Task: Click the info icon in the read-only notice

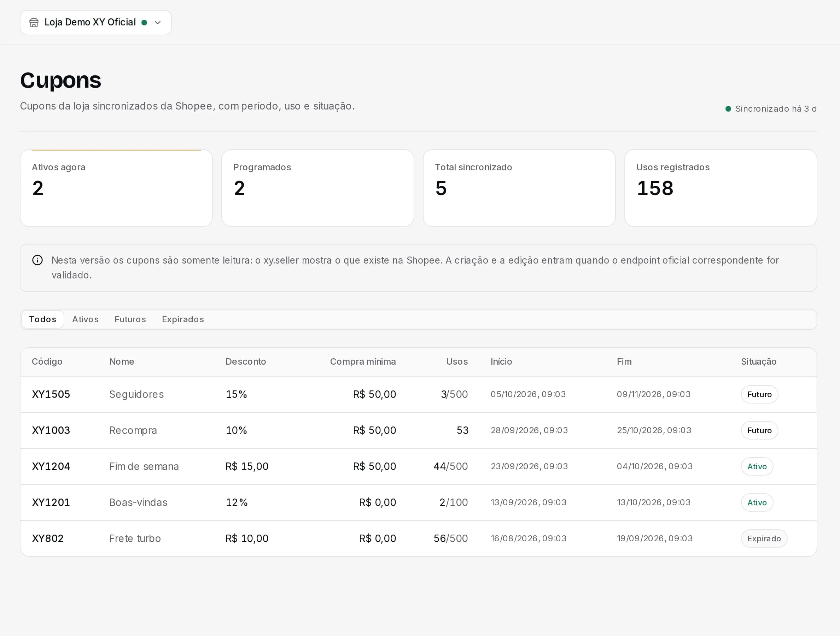Action: 37,260
